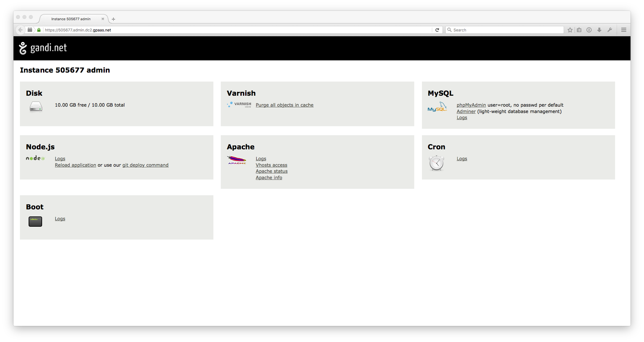
Task: Open phpMyAdmin link
Action: coord(471,105)
